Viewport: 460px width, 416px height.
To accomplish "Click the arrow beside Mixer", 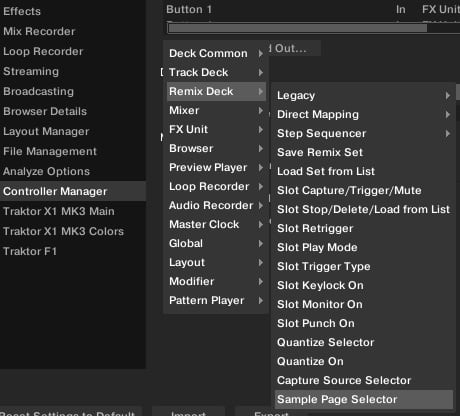I will click(x=261, y=110).
